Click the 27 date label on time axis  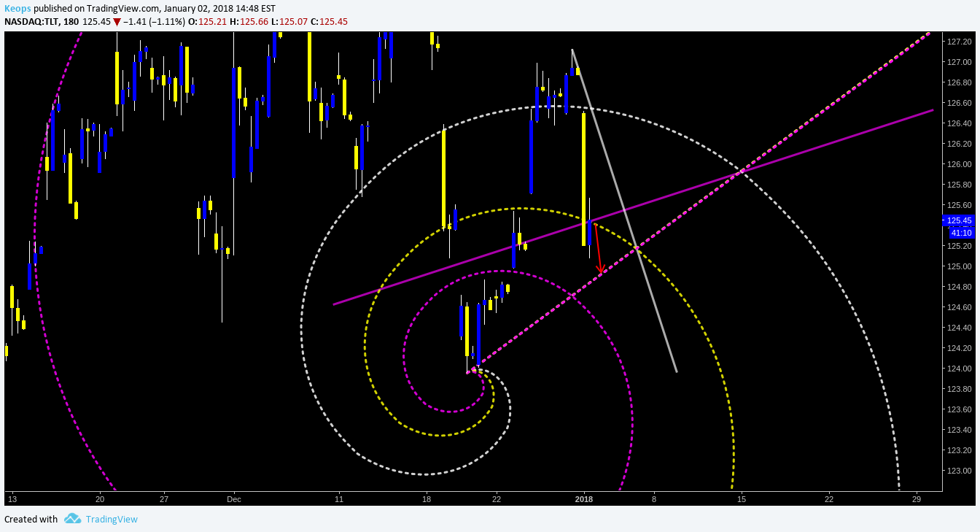point(164,499)
